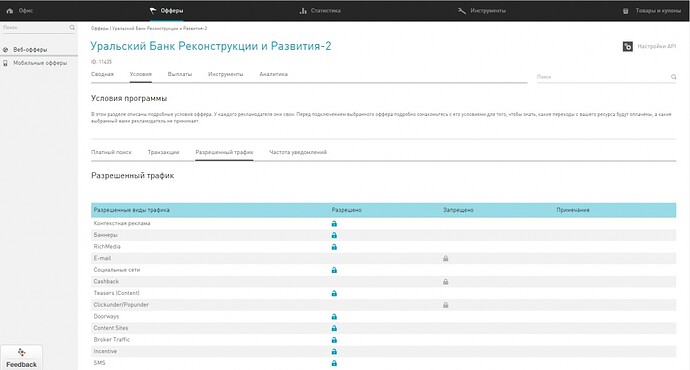The height and width of the screenshot is (370, 690).
Task: Click the grey lock icon for Cashback
Action: click(445, 282)
